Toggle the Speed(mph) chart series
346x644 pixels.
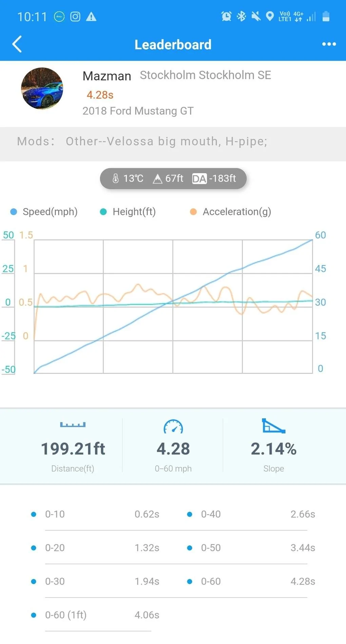pyautogui.click(x=44, y=212)
